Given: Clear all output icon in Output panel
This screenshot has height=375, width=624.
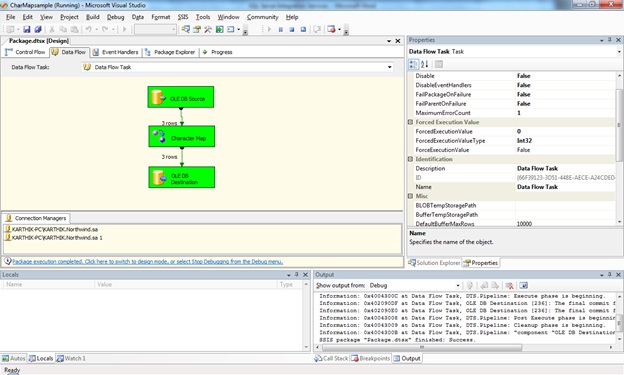Looking at the screenshot, I should (x=509, y=285).
